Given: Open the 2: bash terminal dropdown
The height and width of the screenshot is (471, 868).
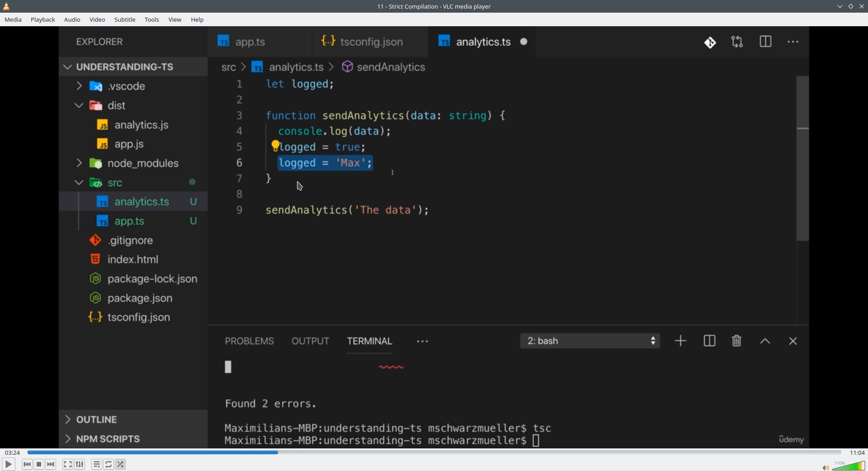Looking at the screenshot, I should tap(590, 341).
